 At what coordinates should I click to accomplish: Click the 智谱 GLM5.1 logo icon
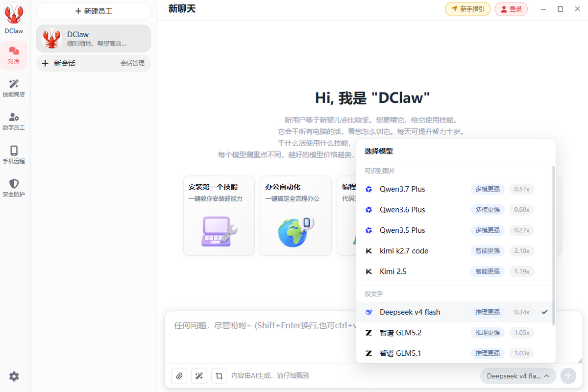[x=369, y=353]
